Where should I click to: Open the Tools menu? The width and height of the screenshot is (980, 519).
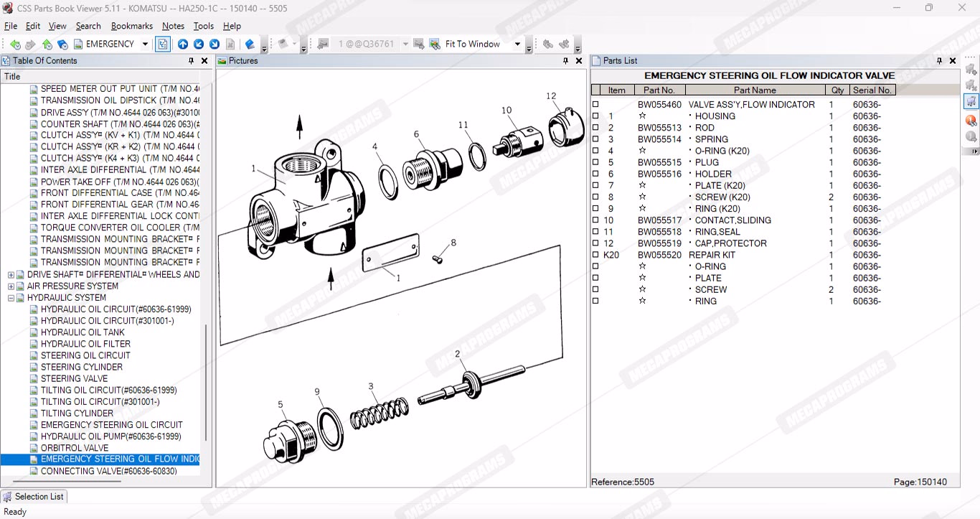[x=204, y=26]
